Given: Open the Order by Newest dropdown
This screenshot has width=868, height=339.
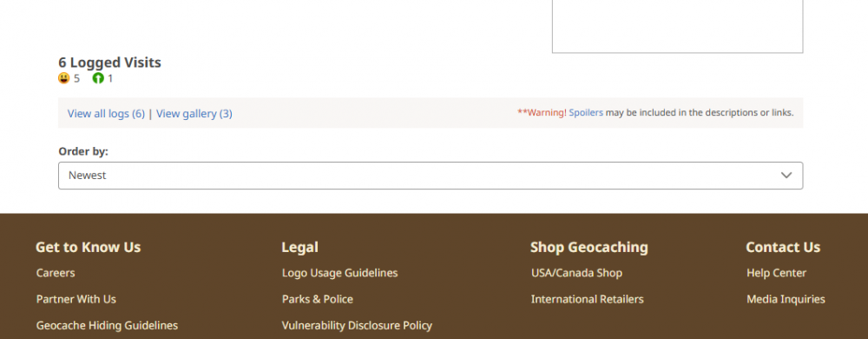Looking at the screenshot, I should [431, 176].
